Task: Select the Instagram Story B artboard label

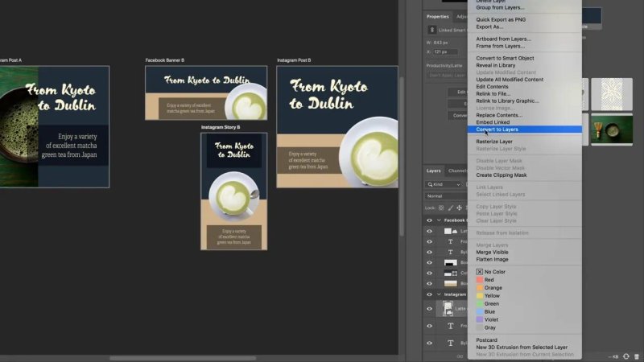Action: point(221,127)
